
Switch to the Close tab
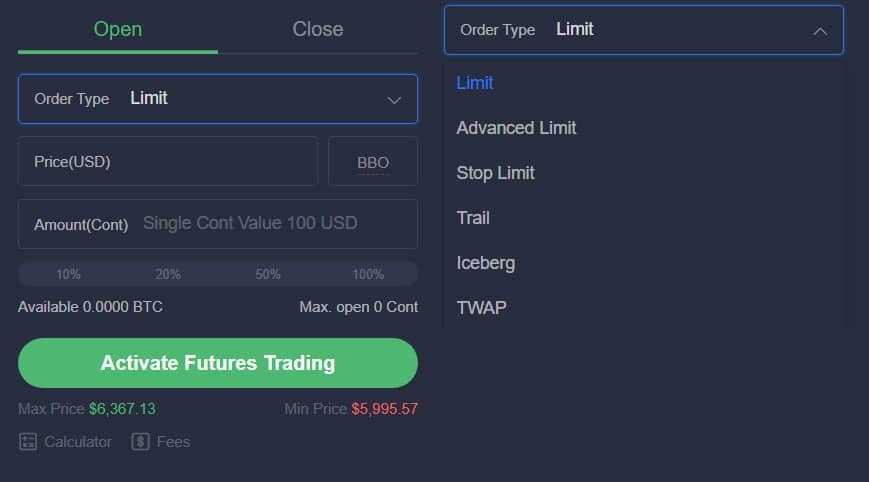coord(318,29)
